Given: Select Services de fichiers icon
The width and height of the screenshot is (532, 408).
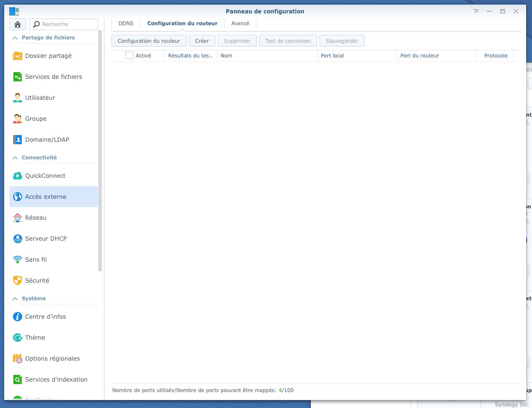Looking at the screenshot, I should click(18, 77).
